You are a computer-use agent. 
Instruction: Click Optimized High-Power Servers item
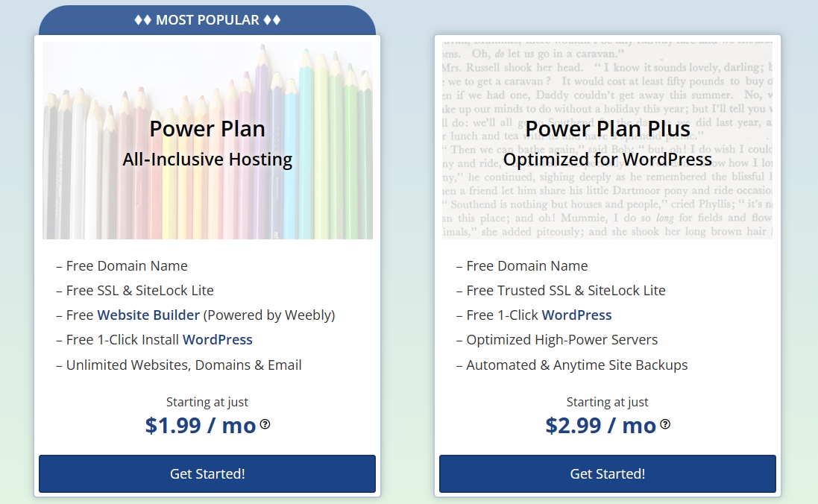561,339
